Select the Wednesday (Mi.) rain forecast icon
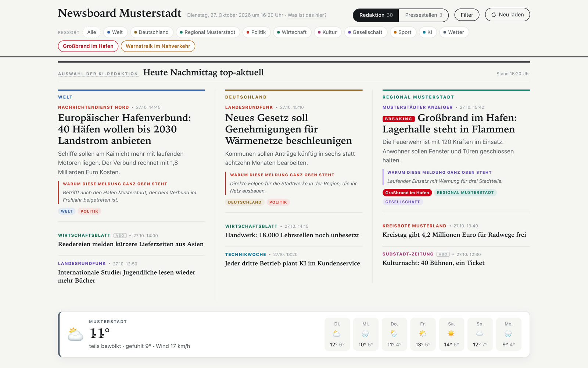The image size is (588, 368). click(x=365, y=333)
